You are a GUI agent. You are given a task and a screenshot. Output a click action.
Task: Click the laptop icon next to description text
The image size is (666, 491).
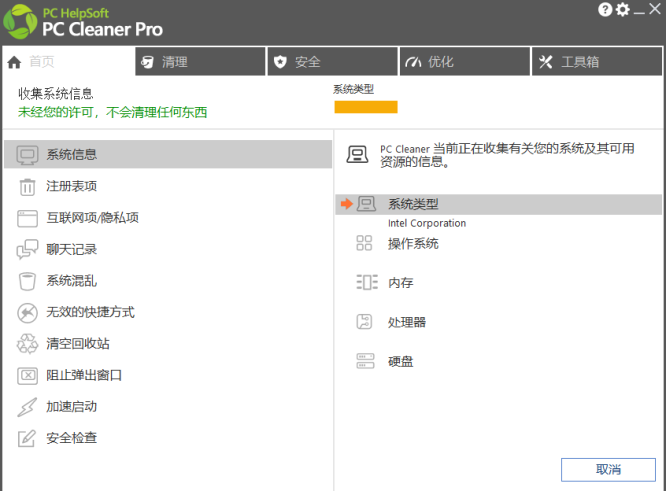357,154
